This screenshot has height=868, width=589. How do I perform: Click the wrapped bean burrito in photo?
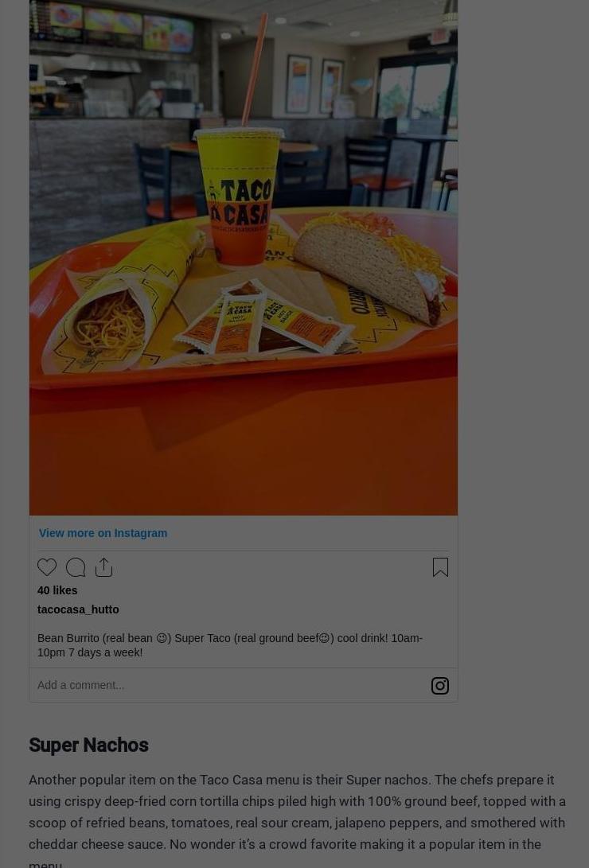click(123, 299)
